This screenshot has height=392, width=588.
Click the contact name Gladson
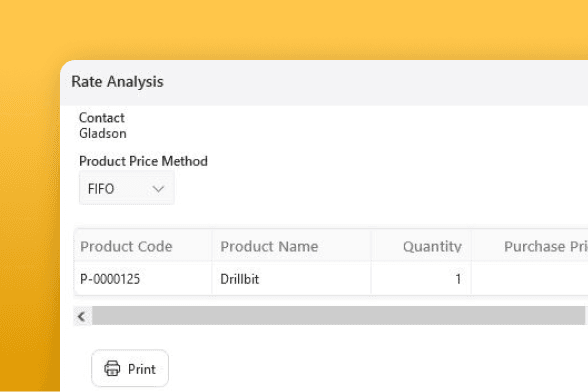[103, 134]
